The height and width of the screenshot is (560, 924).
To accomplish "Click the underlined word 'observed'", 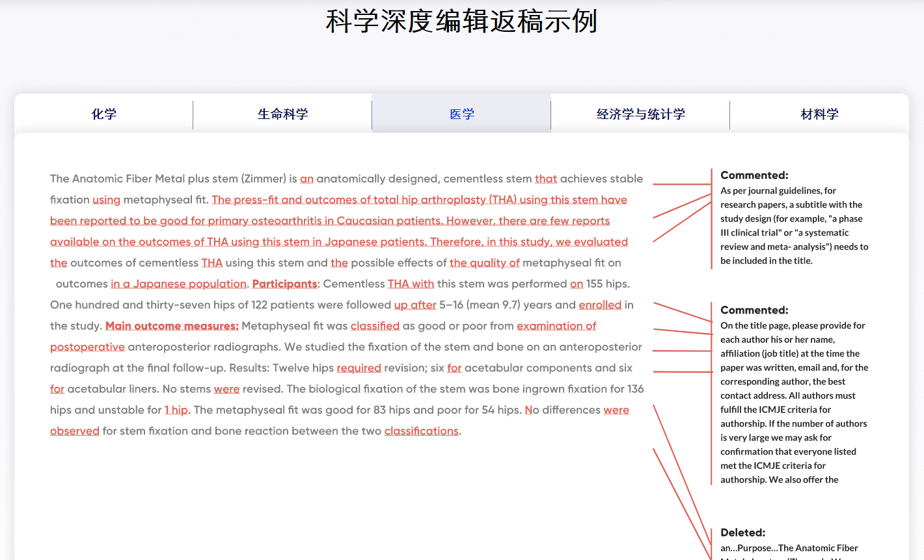I will coord(75,431).
